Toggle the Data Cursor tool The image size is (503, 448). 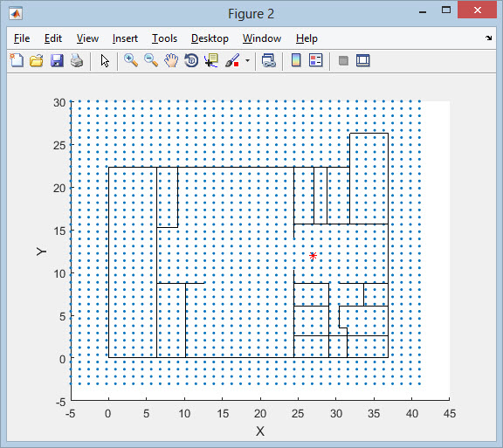pyautogui.click(x=211, y=60)
